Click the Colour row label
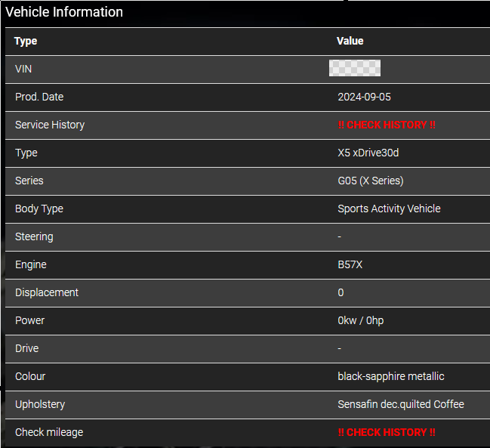Image resolution: width=490 pixels, height=448 pixels. tap(30, 376)
